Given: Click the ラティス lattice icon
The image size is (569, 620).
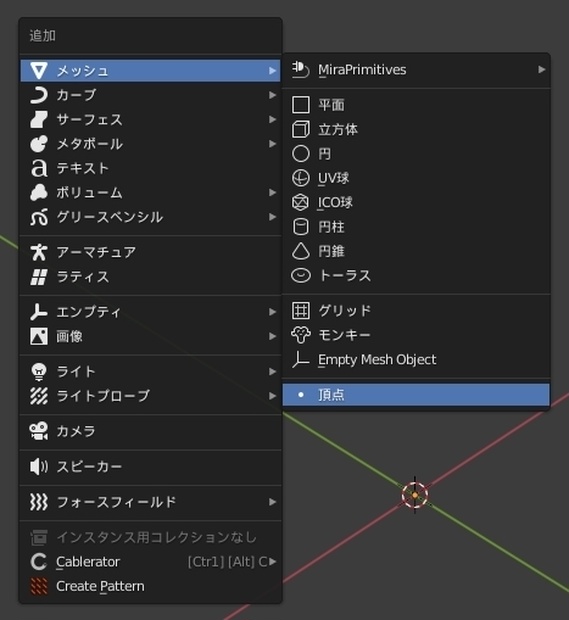Looking at the screenshot, I should tap(39, 277).
